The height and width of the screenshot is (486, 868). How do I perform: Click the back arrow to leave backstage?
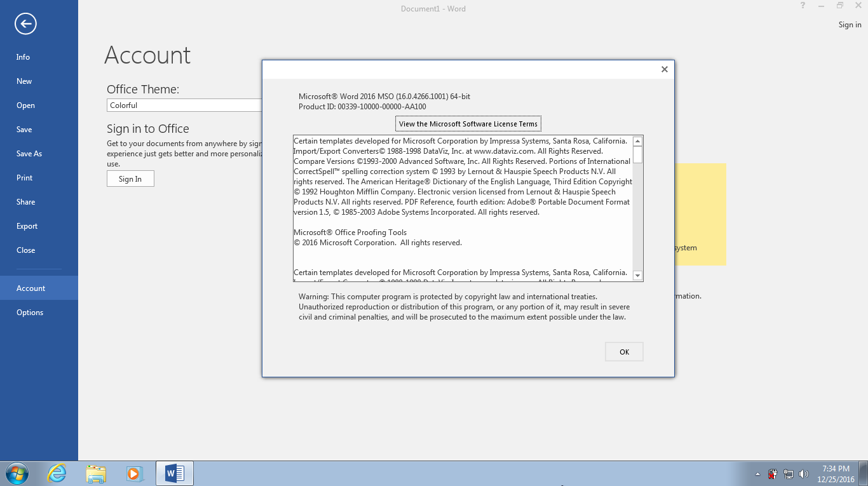click(25, 24)
